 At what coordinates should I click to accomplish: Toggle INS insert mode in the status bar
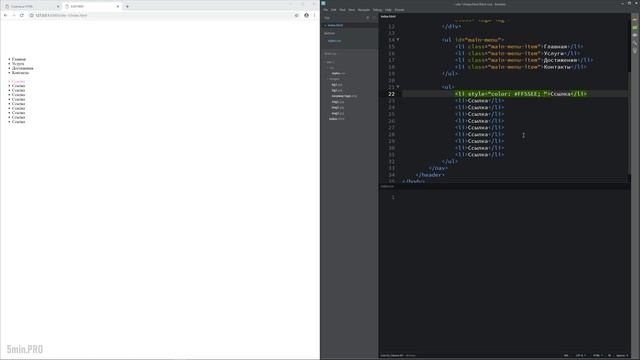566,356
